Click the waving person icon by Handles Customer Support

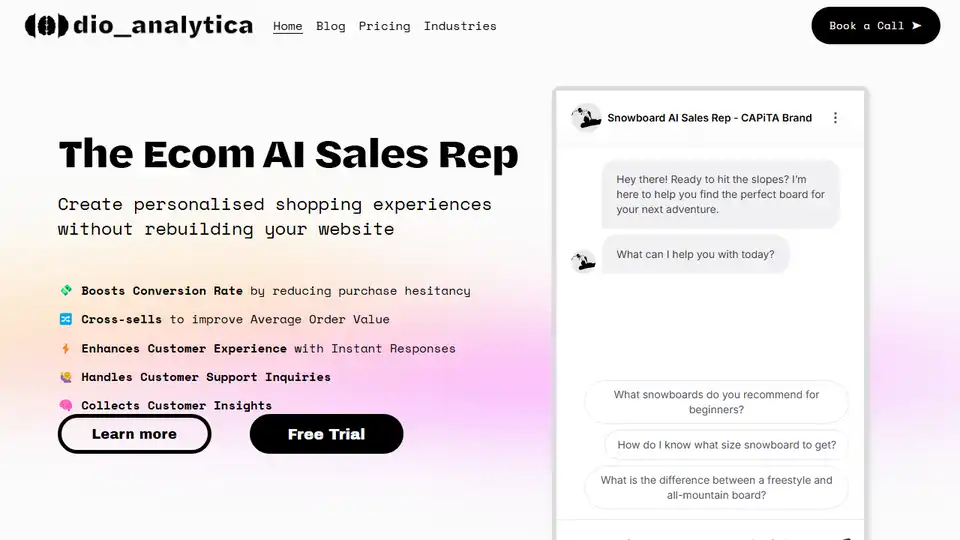(x=66, y=377)
